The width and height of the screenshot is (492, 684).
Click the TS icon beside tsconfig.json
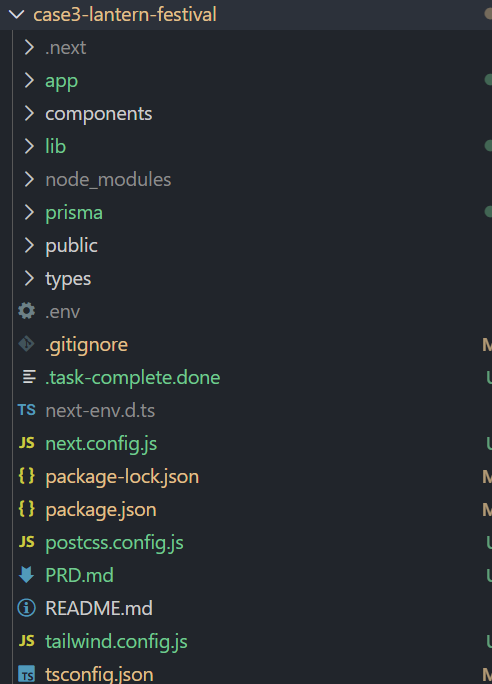point(27,674)
